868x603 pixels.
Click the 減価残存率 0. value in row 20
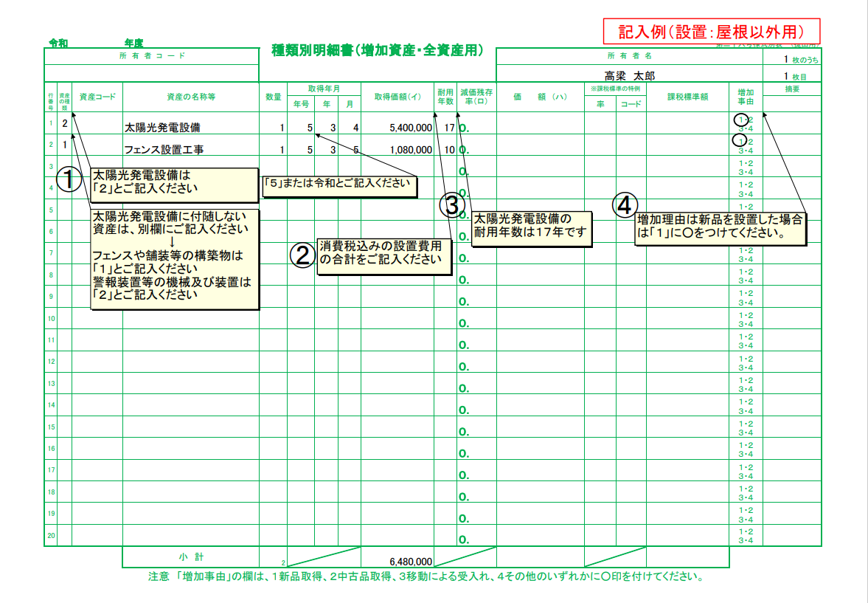coord(464,540)
